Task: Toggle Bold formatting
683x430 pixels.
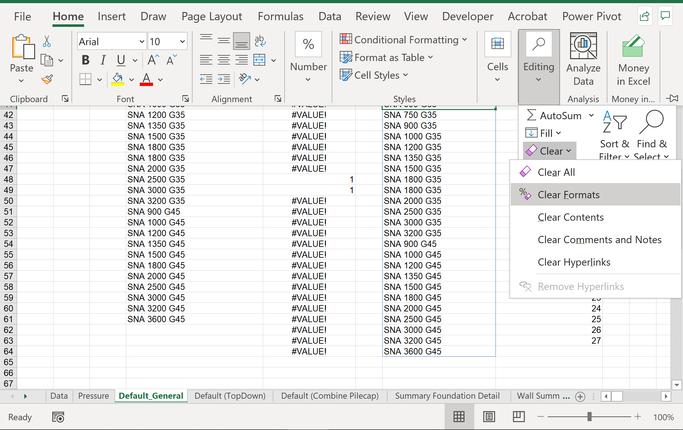Action: [86, 61]
